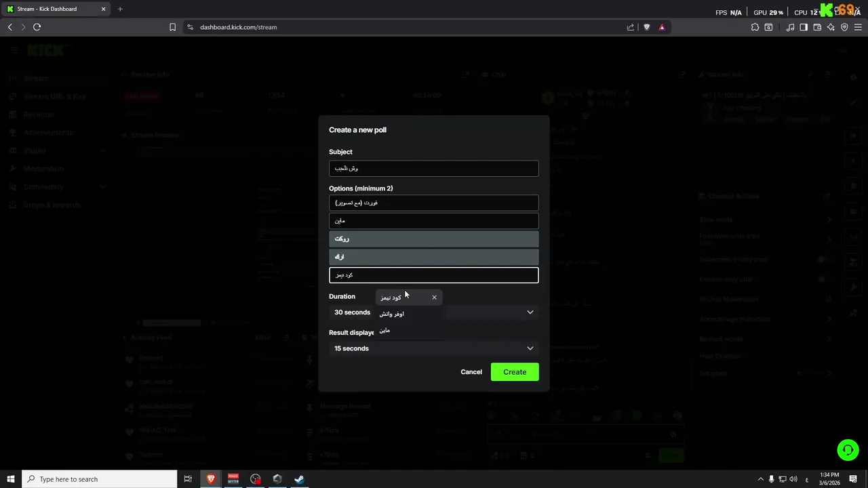This screenshot has width=868, height=488.
Task: Click the option field starting with فورت
Action: tap(434, 203)
